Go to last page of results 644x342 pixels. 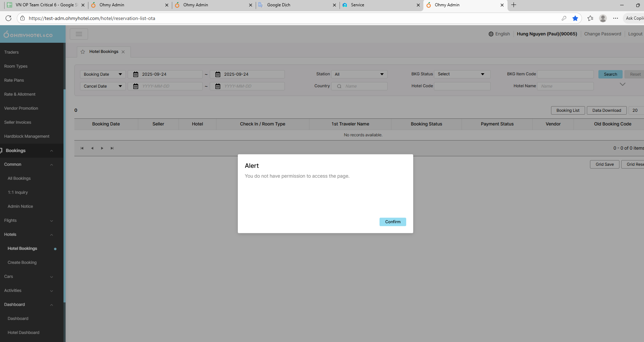click(x=112, y=148)
